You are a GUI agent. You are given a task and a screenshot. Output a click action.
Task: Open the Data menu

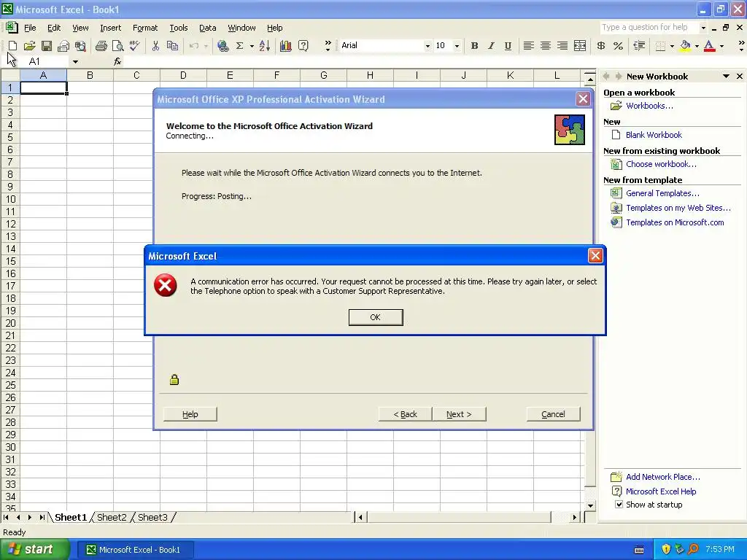[x=207, y=28]
